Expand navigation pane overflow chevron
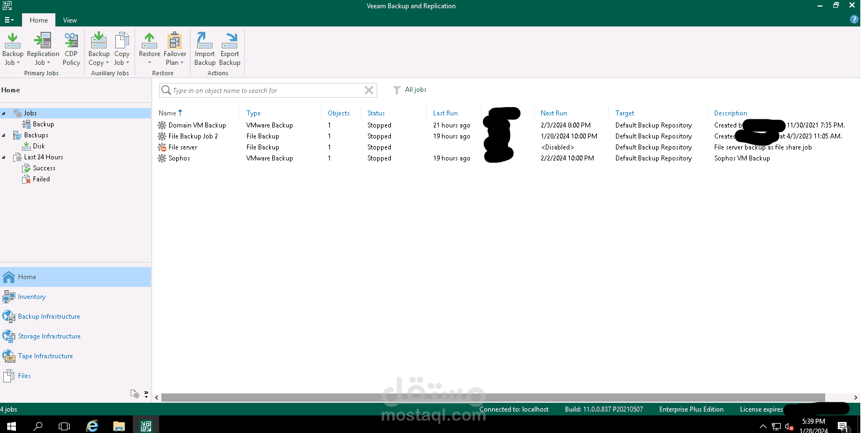Image resolution: width=868 pixels, height=433 pixels. coord(146,393)
